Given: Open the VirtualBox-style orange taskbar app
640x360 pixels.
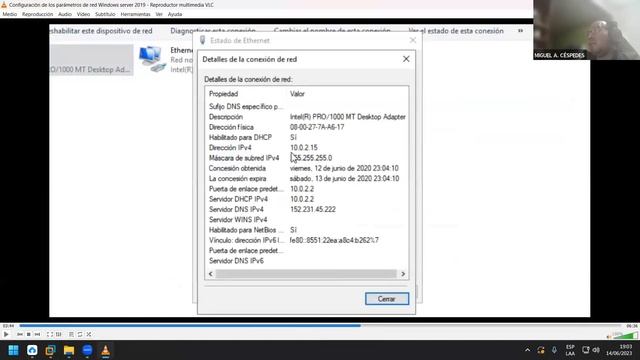Looking at the screenshot, I should tap(51, 350).
